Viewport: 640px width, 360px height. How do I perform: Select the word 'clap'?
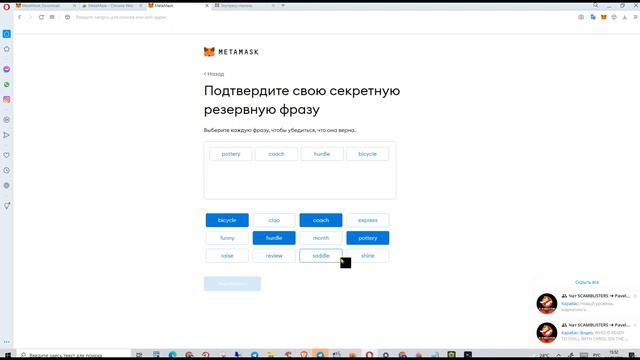pyautogui.click(x=274, y=220)
